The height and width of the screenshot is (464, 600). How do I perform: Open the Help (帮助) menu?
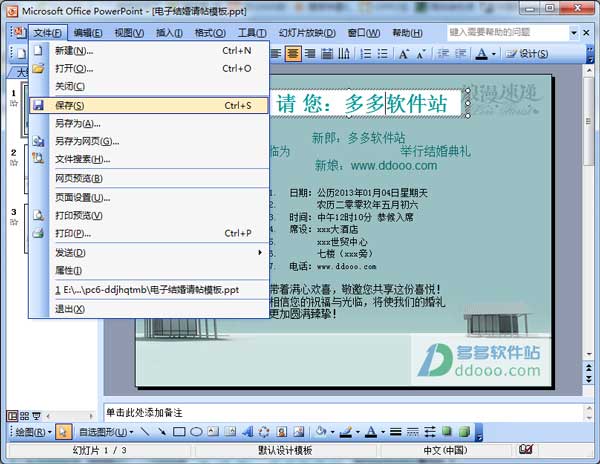point(407,33)
